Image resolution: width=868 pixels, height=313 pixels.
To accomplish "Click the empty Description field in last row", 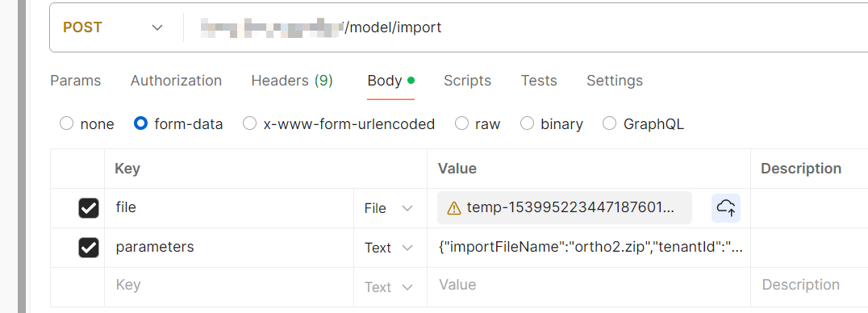I will click(x=809, y=287).
